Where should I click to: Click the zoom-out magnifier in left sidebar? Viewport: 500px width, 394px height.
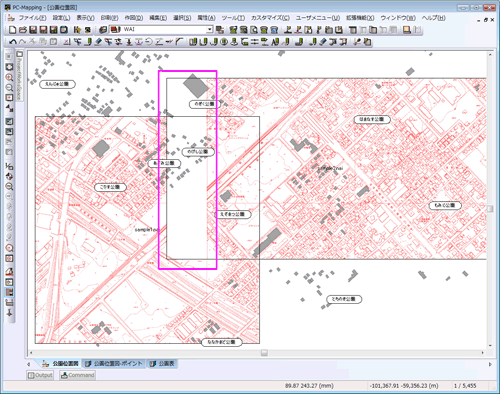click(9, 88)
